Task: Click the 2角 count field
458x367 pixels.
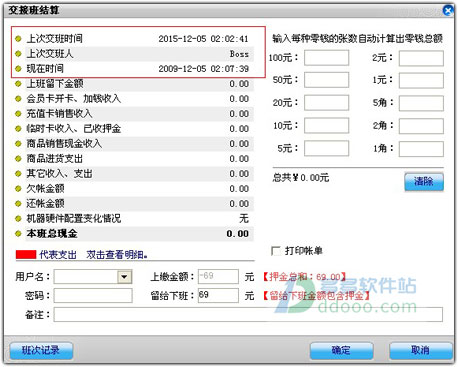Action: [421, 126]
